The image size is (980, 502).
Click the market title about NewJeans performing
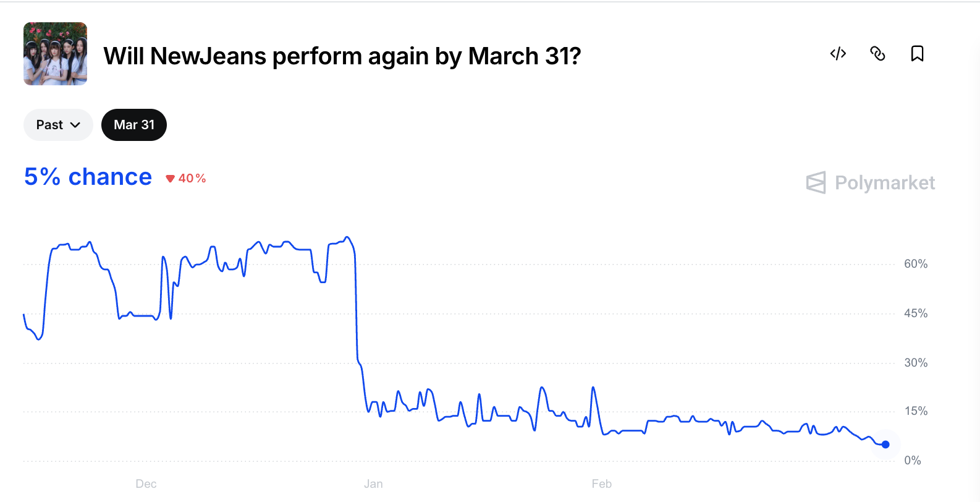point(342,56)
